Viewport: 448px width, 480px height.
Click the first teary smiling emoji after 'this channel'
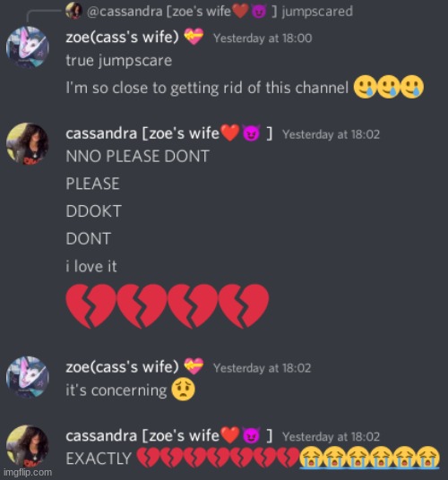coord(365,87)
